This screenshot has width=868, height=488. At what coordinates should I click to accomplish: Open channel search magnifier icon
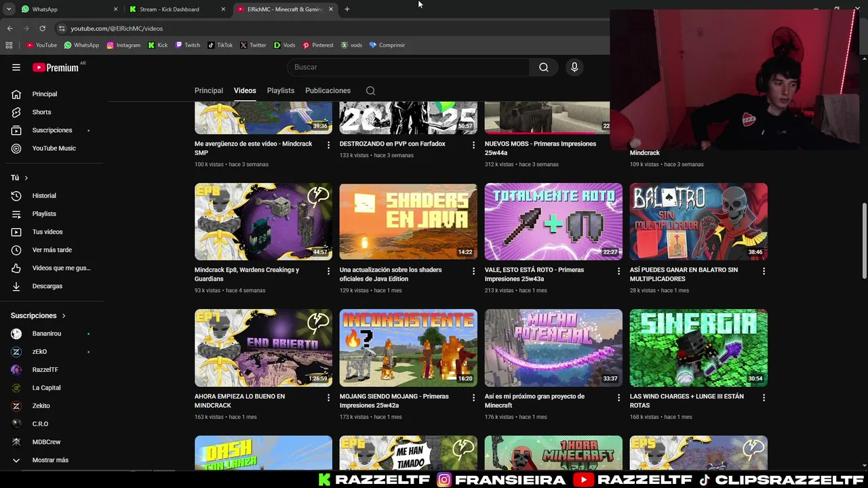[370, 91]
